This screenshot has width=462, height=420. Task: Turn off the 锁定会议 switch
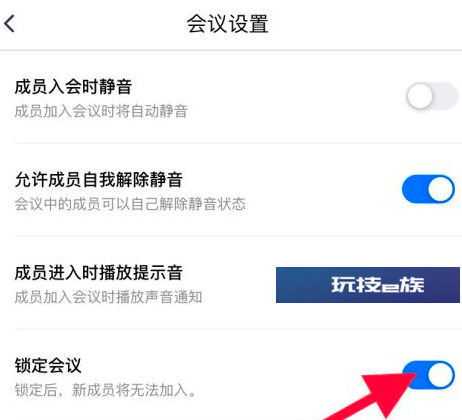[x=428, y=375]
